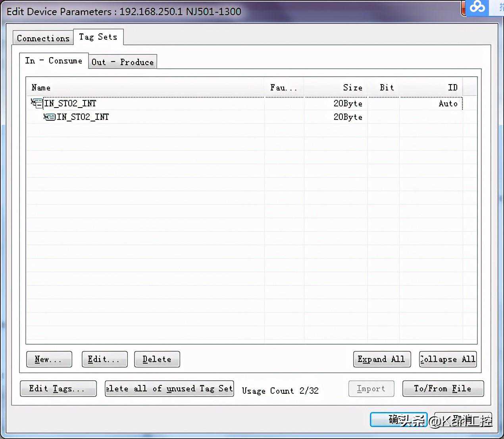Screen dimensions: 504x439
Task: Switch to the Connections tab
Action: 43,39
